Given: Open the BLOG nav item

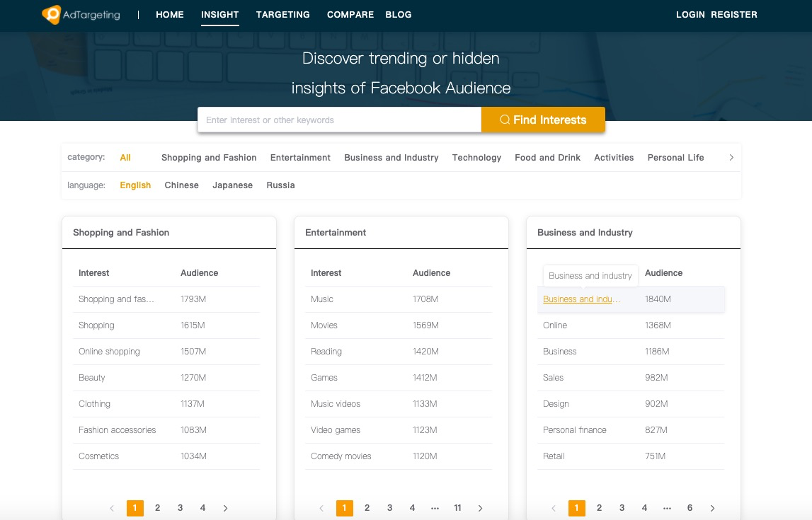Looking at the screenshot, I should coord(399,14).
